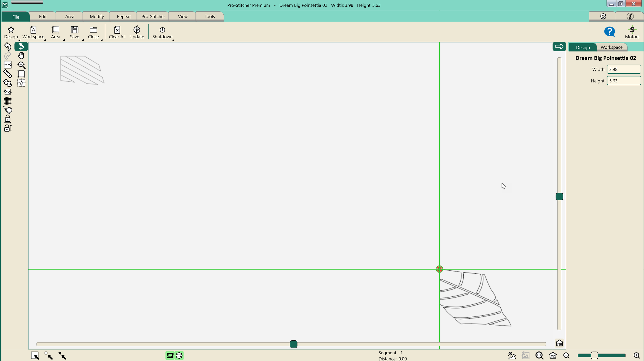
Task: Open the blue Help question icon
Action: (609, 32)
